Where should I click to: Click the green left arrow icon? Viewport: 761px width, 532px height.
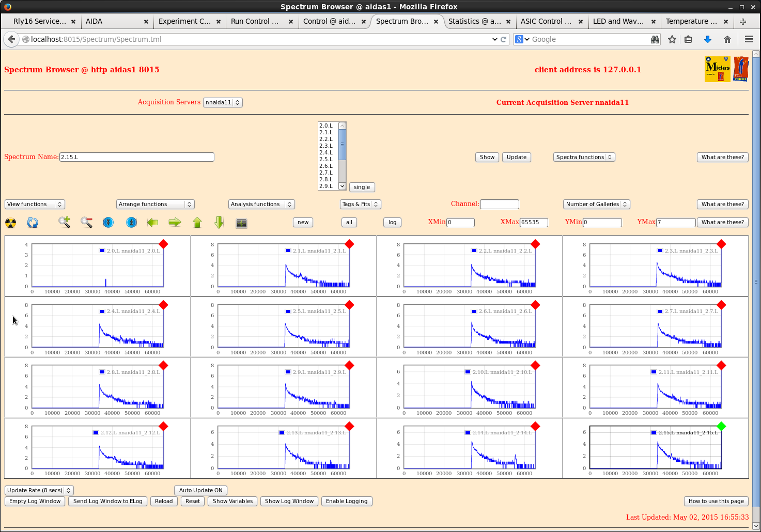coord(152,223)
